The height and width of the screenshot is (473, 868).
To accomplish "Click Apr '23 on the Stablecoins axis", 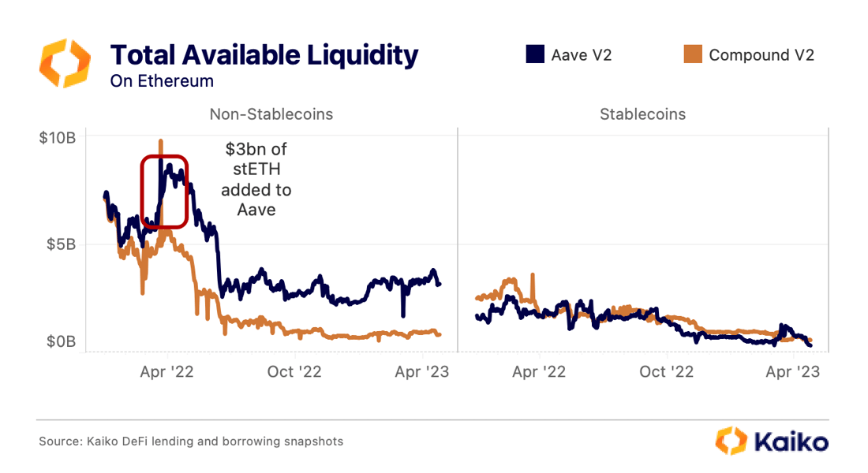I will pos(793,372).
